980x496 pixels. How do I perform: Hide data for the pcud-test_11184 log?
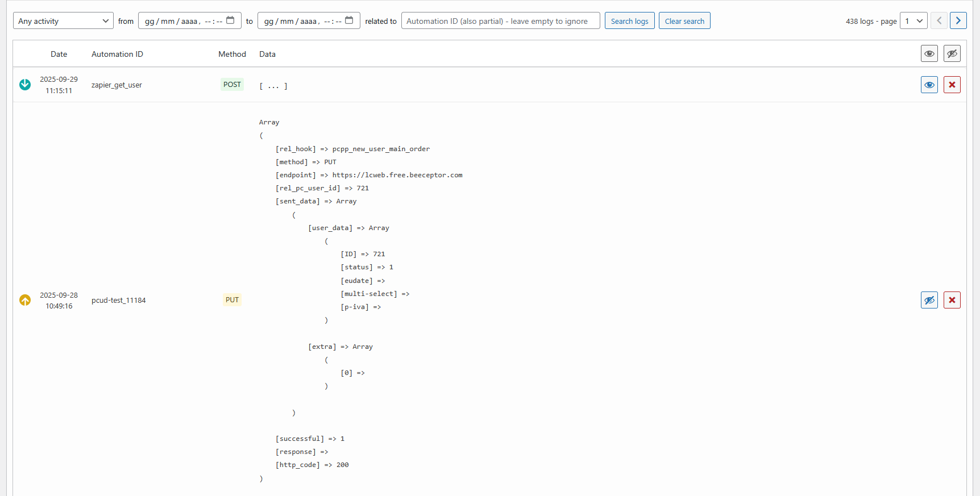(x=929, y=300)
